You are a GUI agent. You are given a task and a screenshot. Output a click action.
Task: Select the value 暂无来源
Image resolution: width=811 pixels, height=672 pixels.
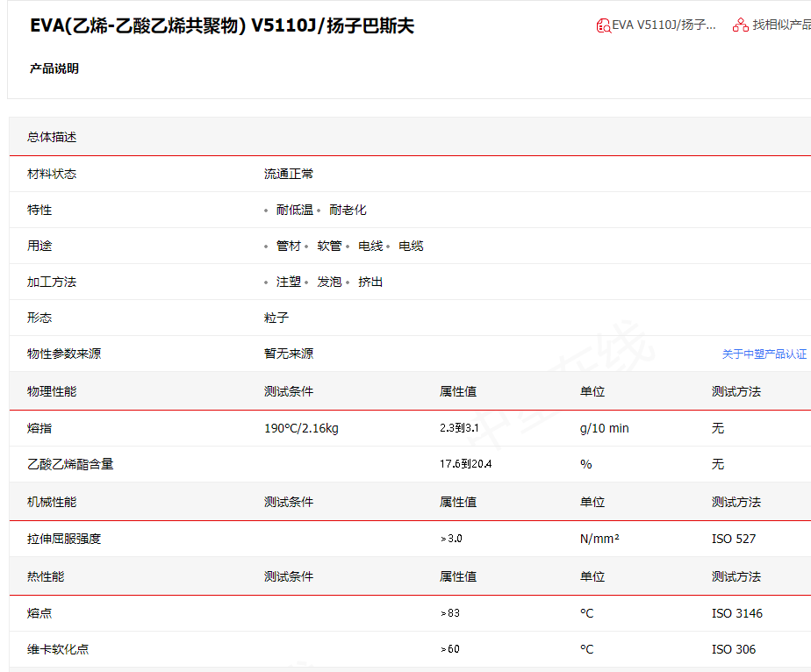coord(289,354)
